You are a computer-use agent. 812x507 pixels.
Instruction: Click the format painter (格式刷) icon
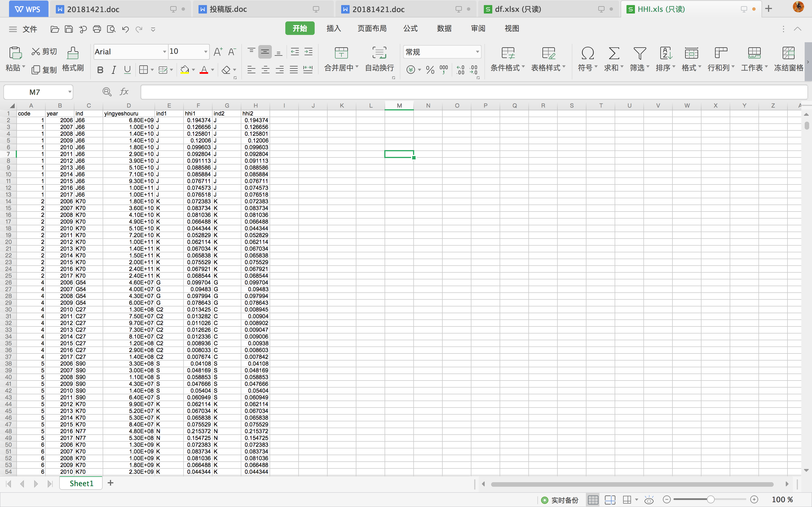(x=72, y=53)
